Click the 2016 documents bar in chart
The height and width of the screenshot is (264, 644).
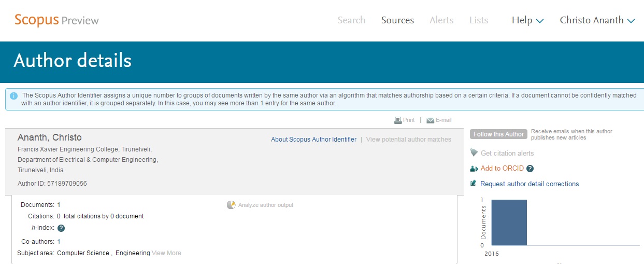click(509, 223)
